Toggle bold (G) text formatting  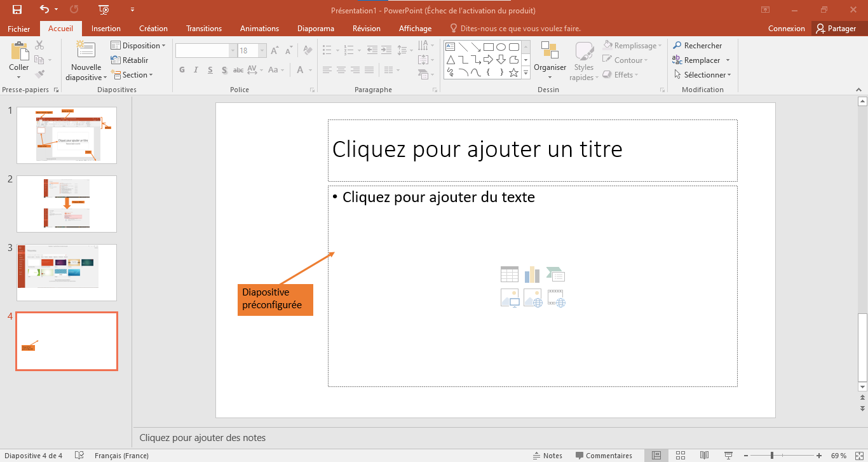tap(182, 70)
